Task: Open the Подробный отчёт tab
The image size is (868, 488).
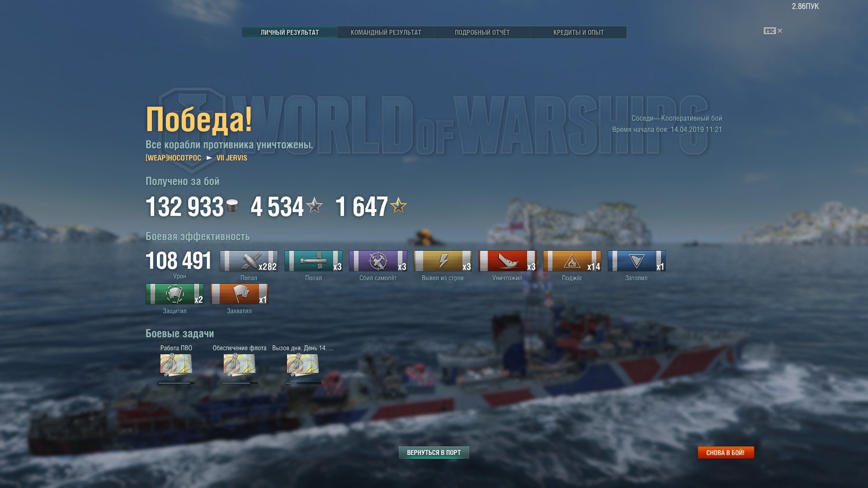Action: click(482, 33)
